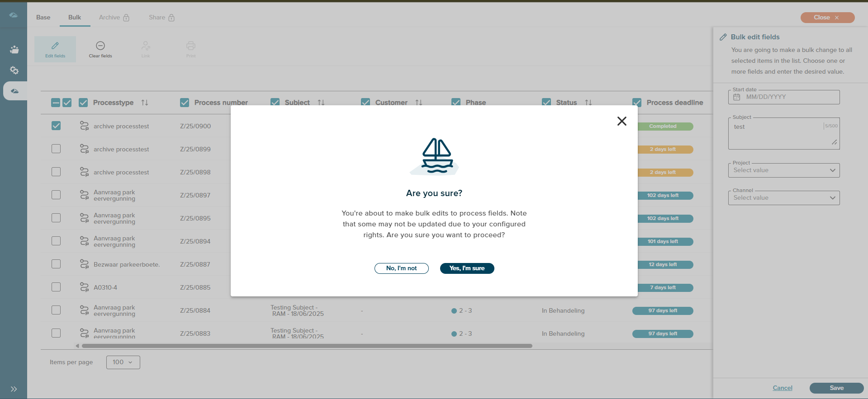Toggle the select-all header checkbox

point(67,103)
